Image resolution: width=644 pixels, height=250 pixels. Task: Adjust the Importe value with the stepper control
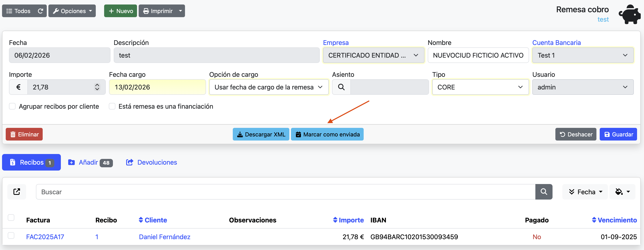pos(97,87)
